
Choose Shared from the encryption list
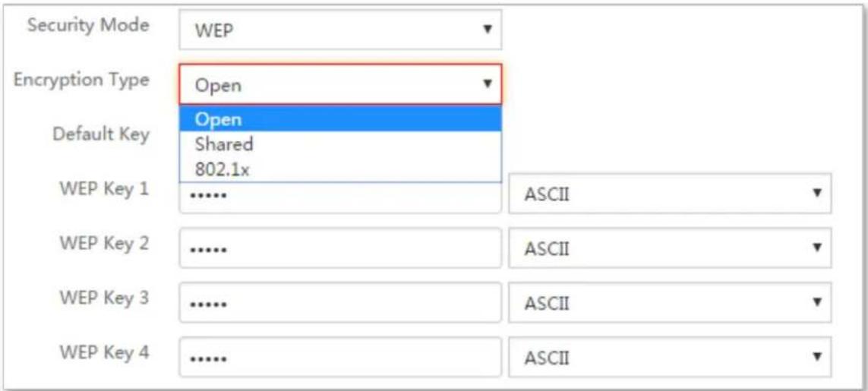click(340, 144)
